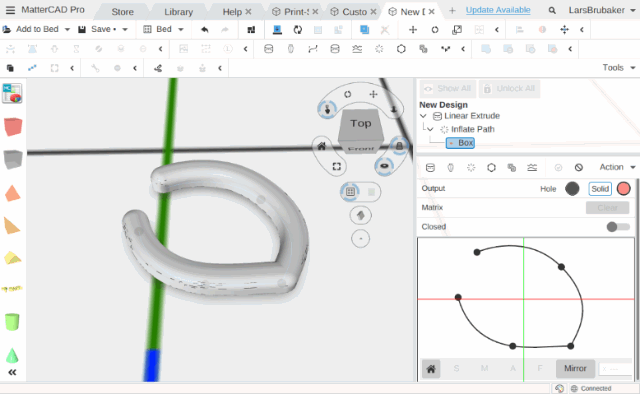Click zoom-to-fit icon below view cube
This screenshot has height=394, width=640.
[x=336, y=167]
